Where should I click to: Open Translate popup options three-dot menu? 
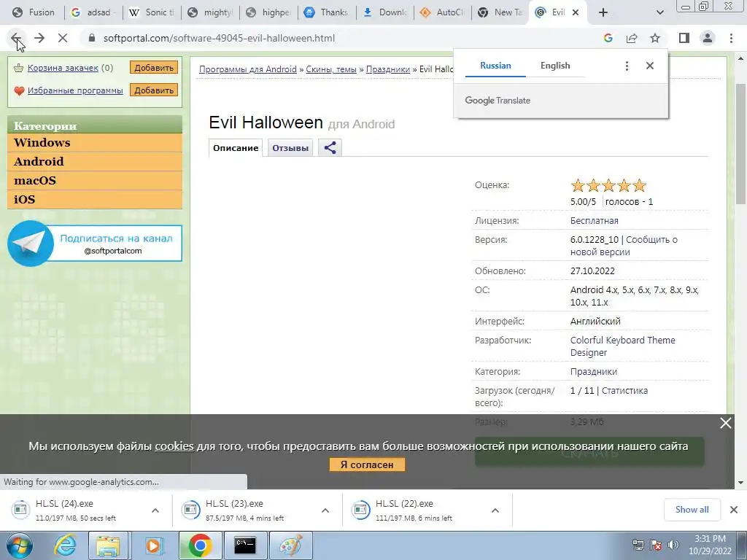[627, 66]
